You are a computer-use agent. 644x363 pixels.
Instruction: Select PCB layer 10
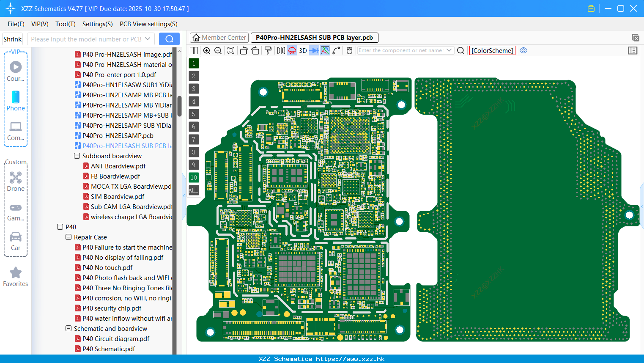tap(194, 178)
